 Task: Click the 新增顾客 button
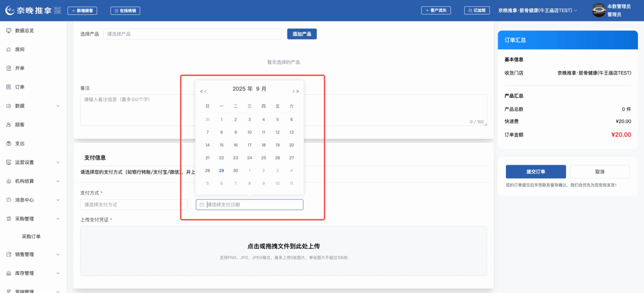pos(82,11)
